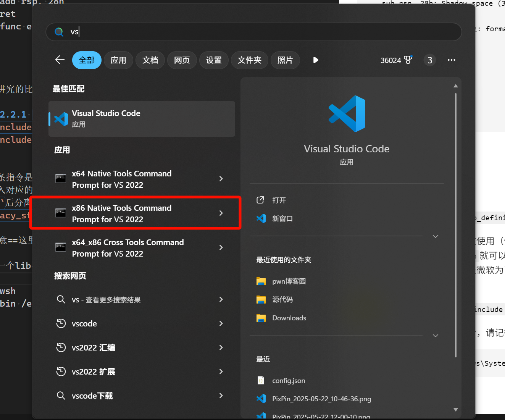Select the 文档 filter tab

click(150, 60)
